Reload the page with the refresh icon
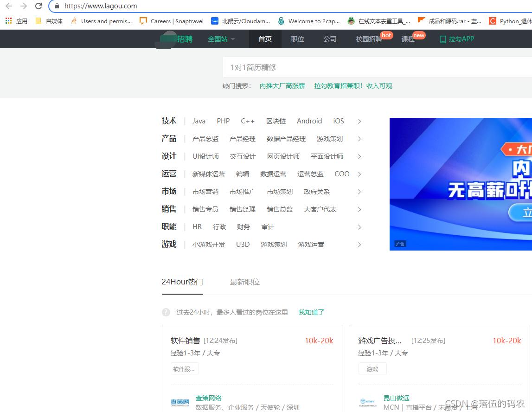 pos(38,6)
